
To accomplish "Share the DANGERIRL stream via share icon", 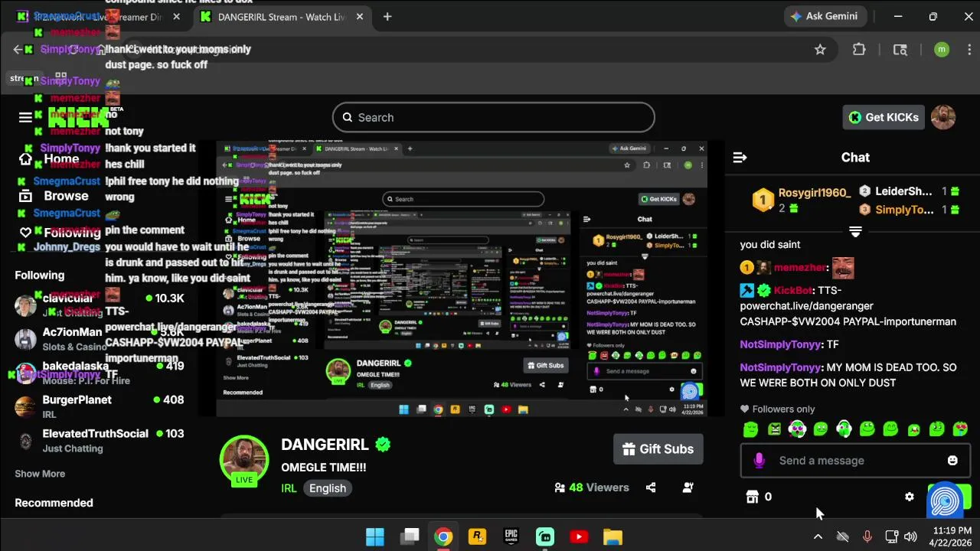I will click(x=650, y=487).
